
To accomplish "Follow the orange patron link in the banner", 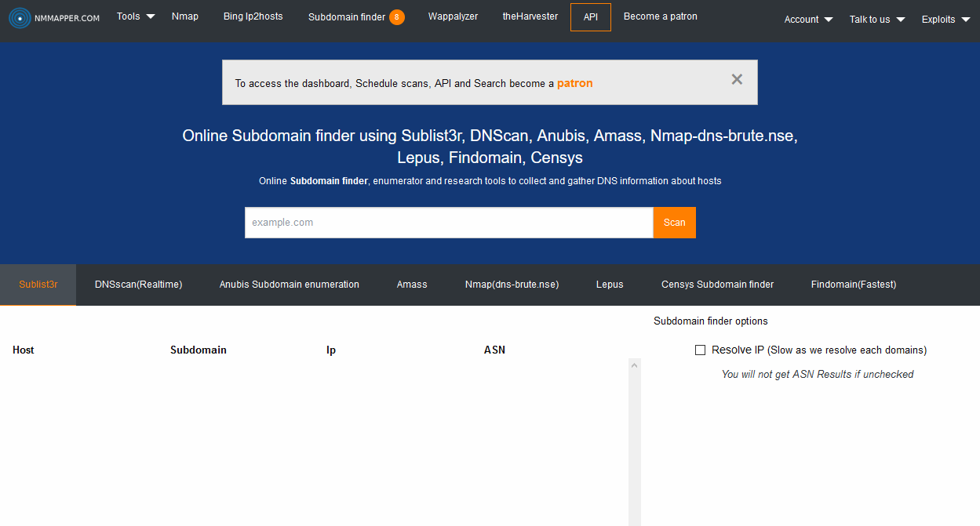I will coord(575,83).
